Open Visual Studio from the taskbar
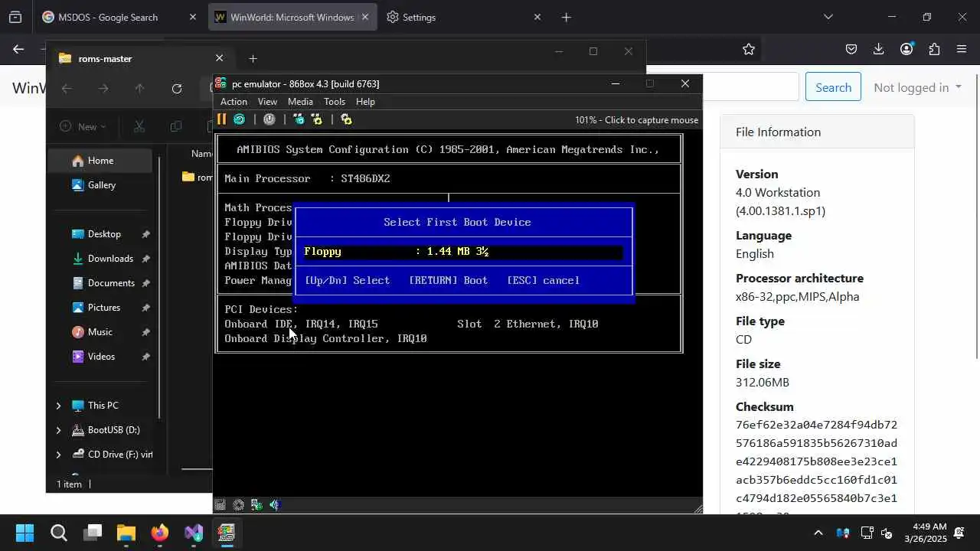The image size is (980, 551). pyautogui.click(x=194, y=533)
